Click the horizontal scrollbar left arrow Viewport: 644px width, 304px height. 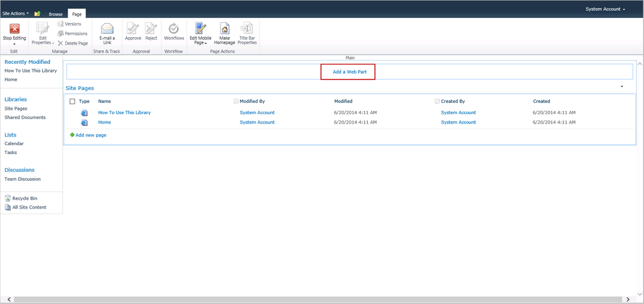coord(9,300)
